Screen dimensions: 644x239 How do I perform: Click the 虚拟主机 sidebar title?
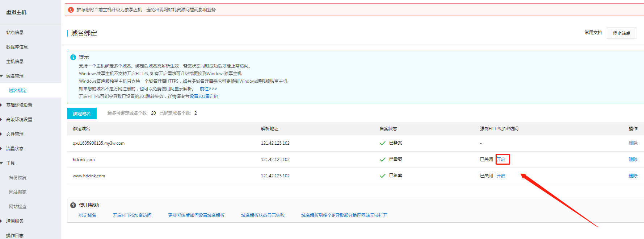16,12
